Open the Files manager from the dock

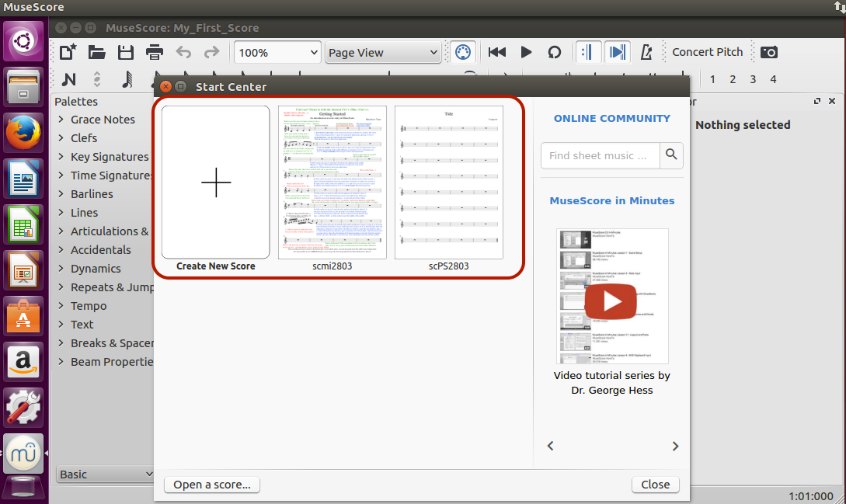[x=23, y=87]
